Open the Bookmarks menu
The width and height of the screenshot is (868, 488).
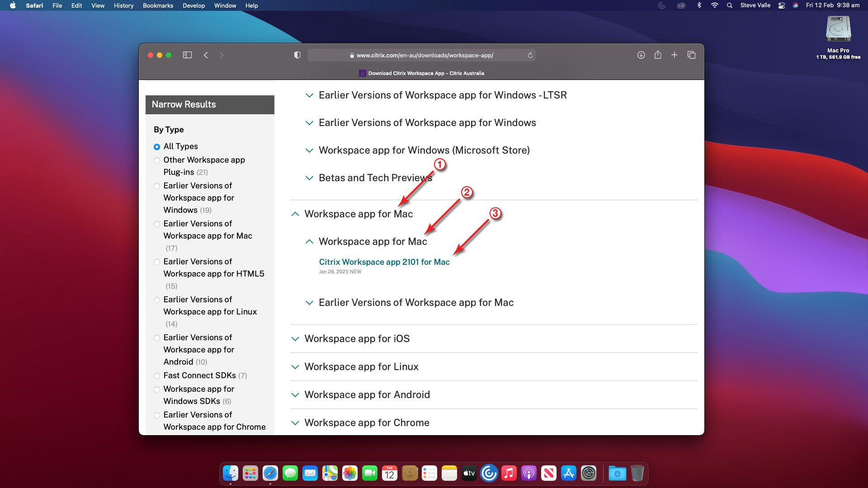158,5
